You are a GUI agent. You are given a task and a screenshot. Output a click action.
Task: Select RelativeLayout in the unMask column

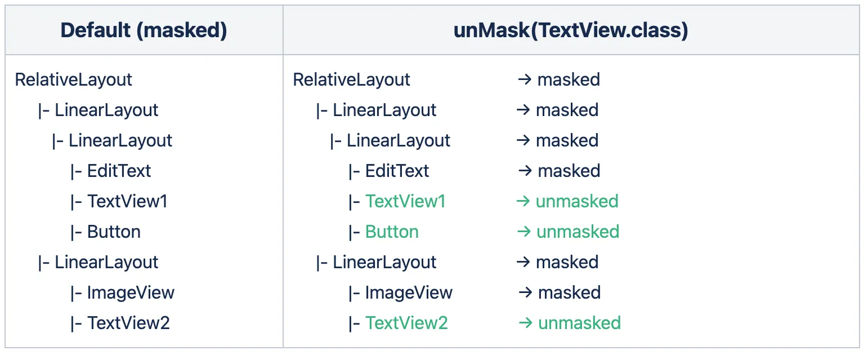click(352, 79)
